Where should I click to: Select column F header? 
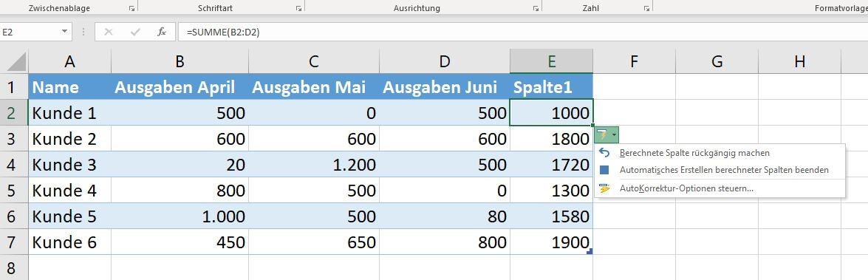(x=635, y=61)
